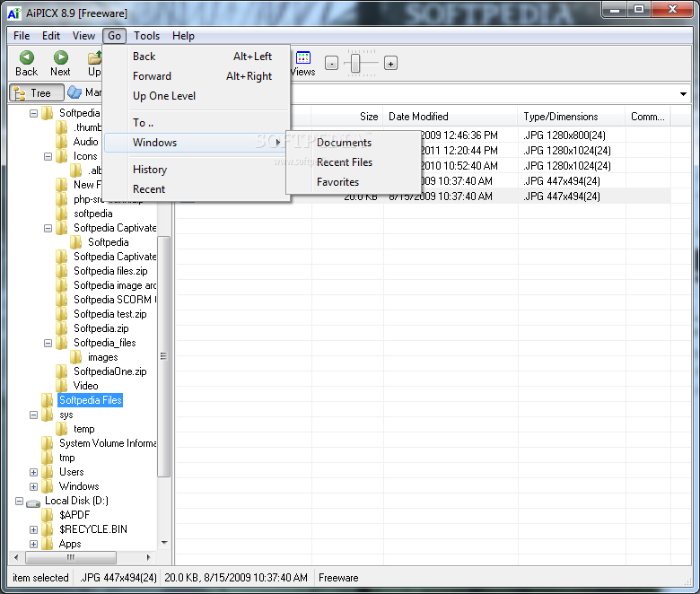This screenshot has width=700, height=594.
Task: Select System Volume Information folder
Action: (108, 443)
